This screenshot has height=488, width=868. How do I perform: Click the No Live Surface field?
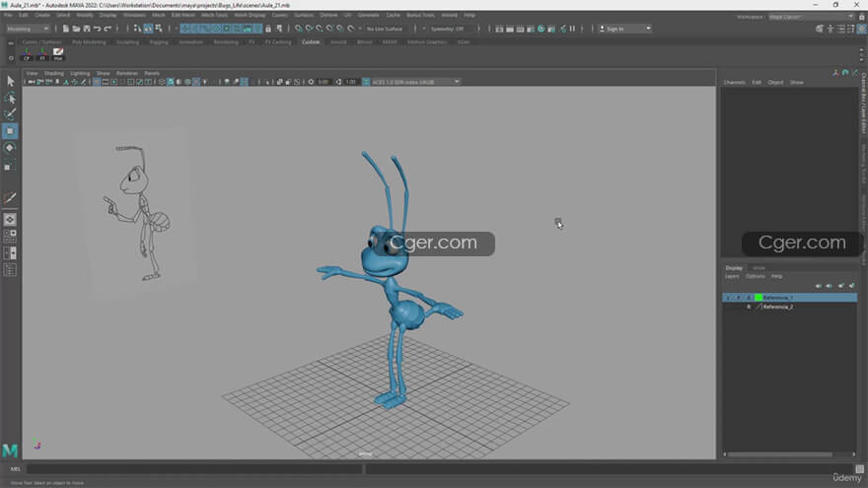pos(386,29)
